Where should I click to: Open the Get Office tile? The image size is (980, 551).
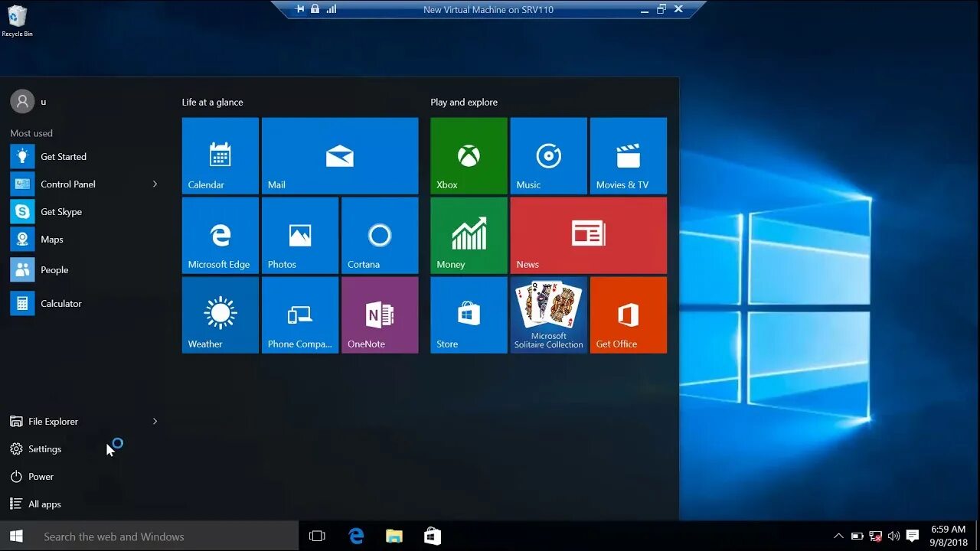pos(628,315)
